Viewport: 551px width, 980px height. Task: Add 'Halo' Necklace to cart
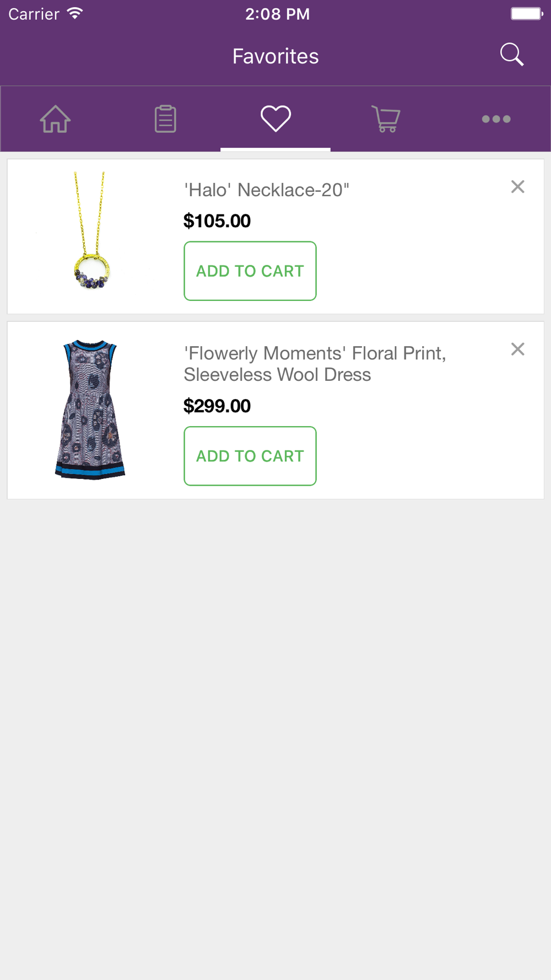250,271
